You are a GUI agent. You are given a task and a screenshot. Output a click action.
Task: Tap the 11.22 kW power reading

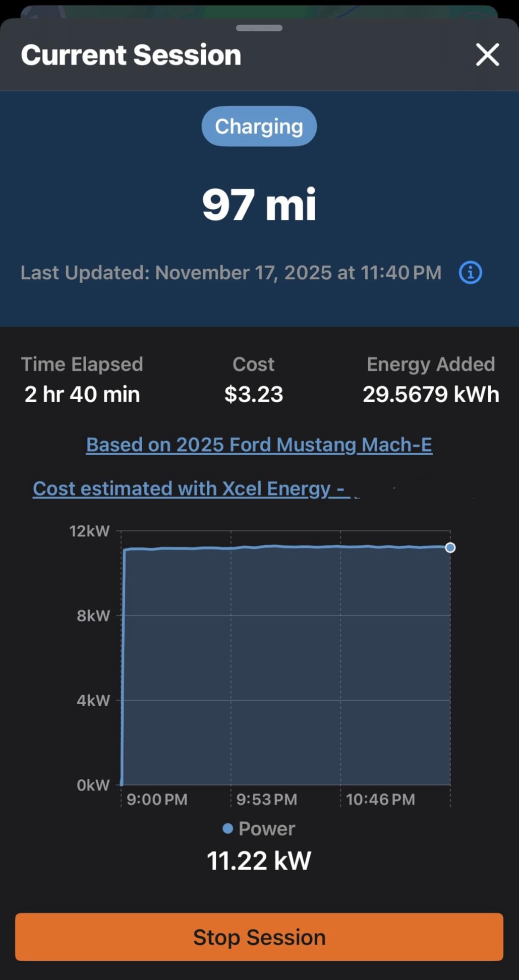(259, 861)
